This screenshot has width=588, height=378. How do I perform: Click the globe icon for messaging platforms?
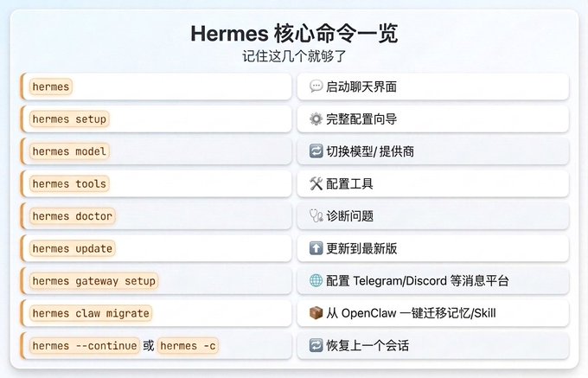(x=315, y=281)
